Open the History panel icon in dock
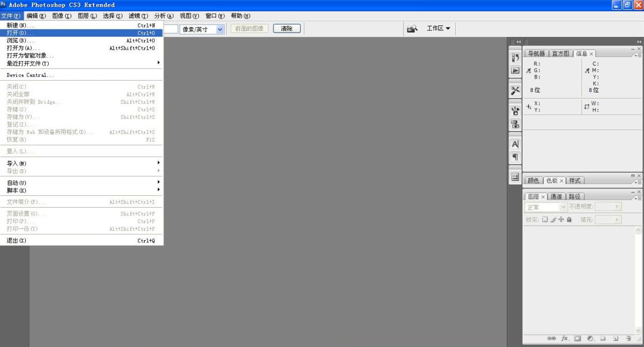This screenshot has width=644, height=347. pos(515,57)
